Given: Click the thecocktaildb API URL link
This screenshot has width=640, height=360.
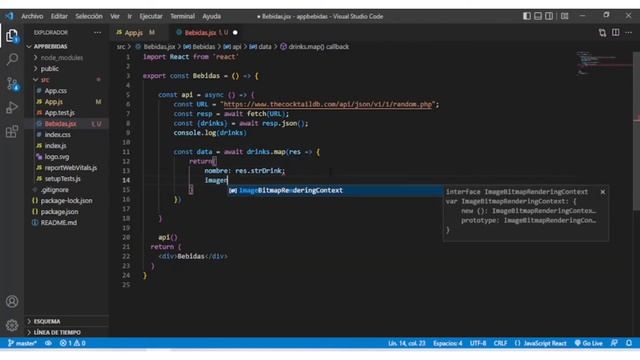Looking at the screenshot, I should pyautogui.click(x=327, y=104).
